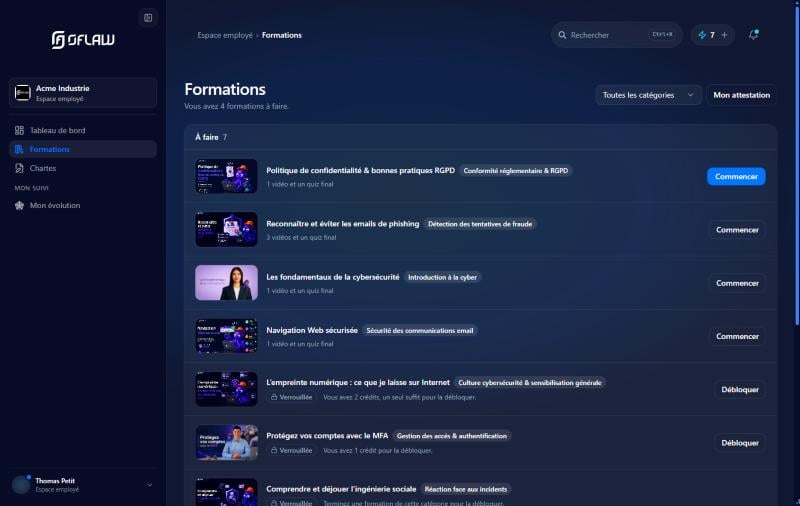Go to Mon évolution
This screenshot has height=506, width=800.
tap(83, 206)
